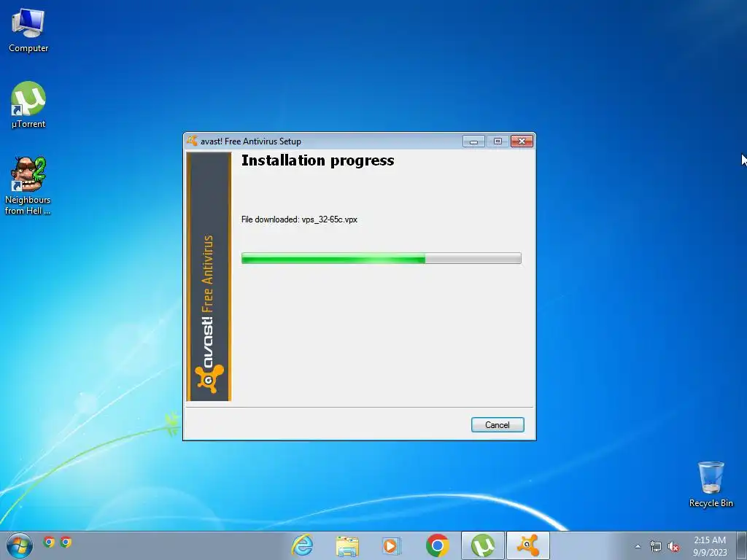Click the avast! Free Antivirus Setup title
This screenshot has width=747, height=560.
tap(251, 141)
